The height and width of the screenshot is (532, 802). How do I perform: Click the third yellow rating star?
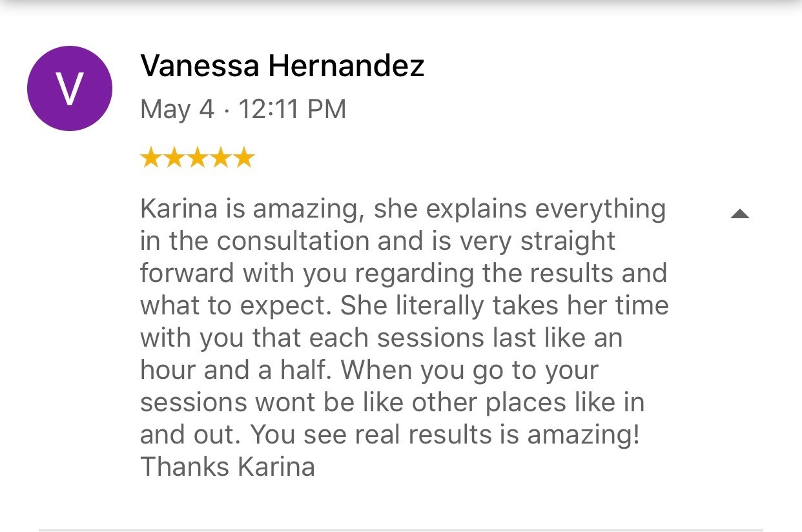(198, 158)
